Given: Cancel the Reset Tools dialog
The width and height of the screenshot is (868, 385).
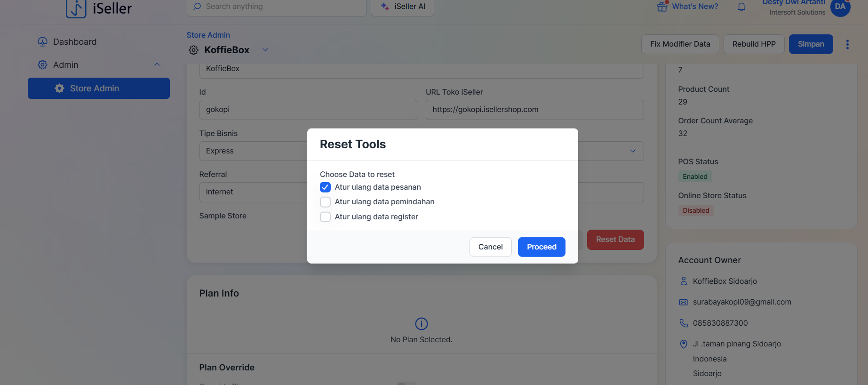Looking at the screenshot, I should coord(490,247).
